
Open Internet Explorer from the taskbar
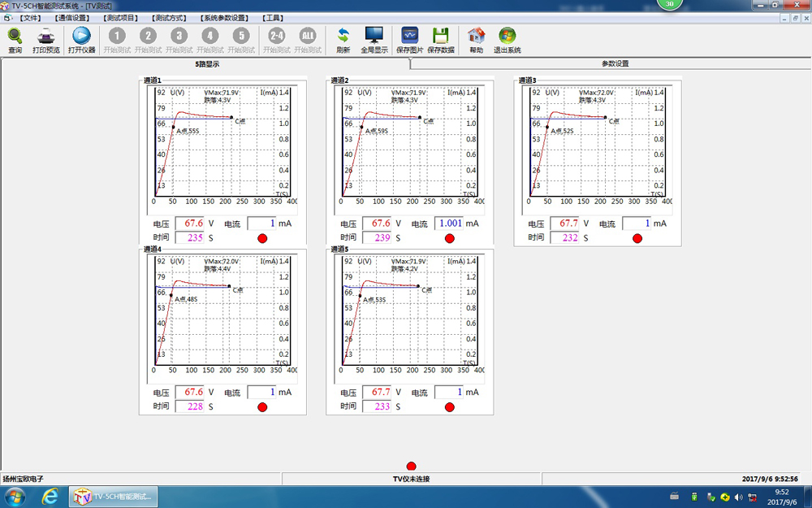tap(50, 496)
